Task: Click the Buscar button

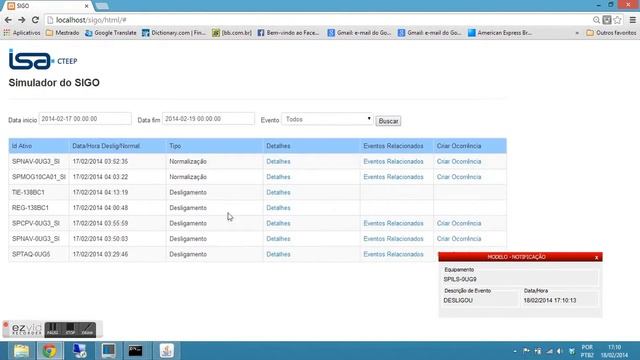Action: (388, 121)
